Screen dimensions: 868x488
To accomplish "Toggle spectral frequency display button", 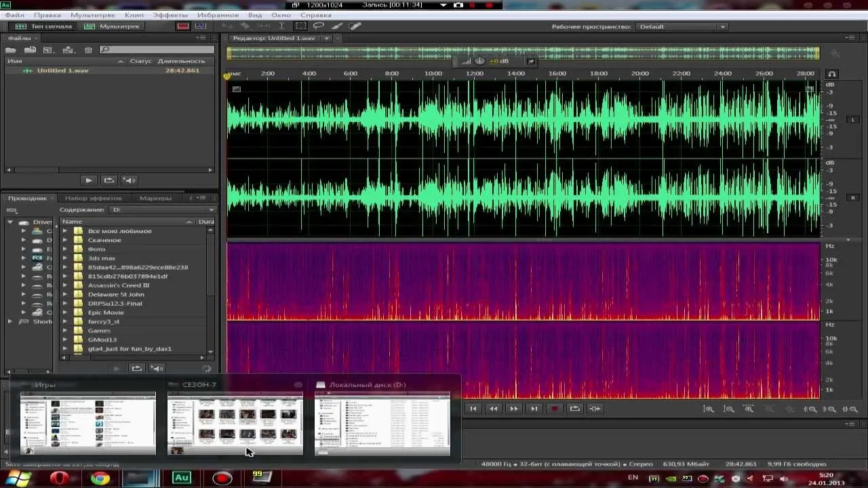I will click(182, 26).
